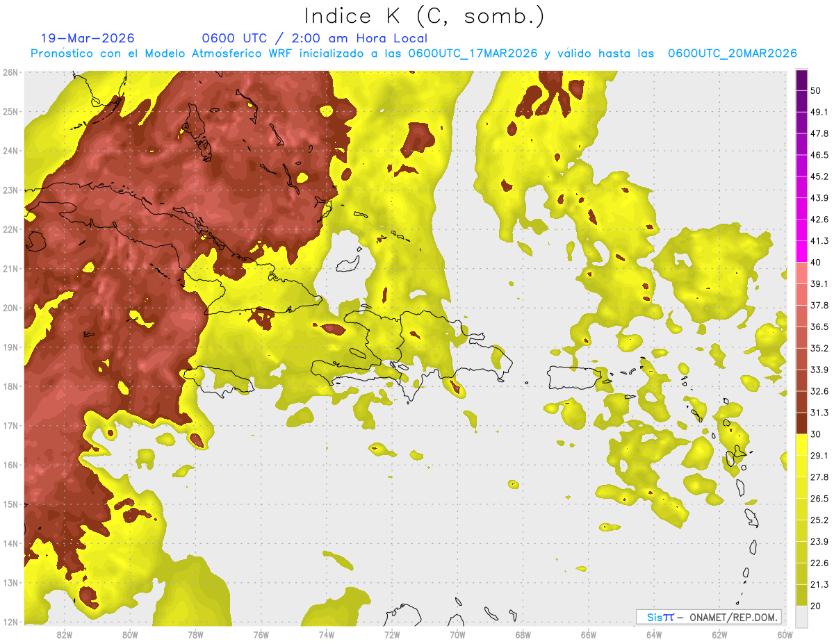
Task: Click the '45.2' value on the color scale
Action: (819, 176)
